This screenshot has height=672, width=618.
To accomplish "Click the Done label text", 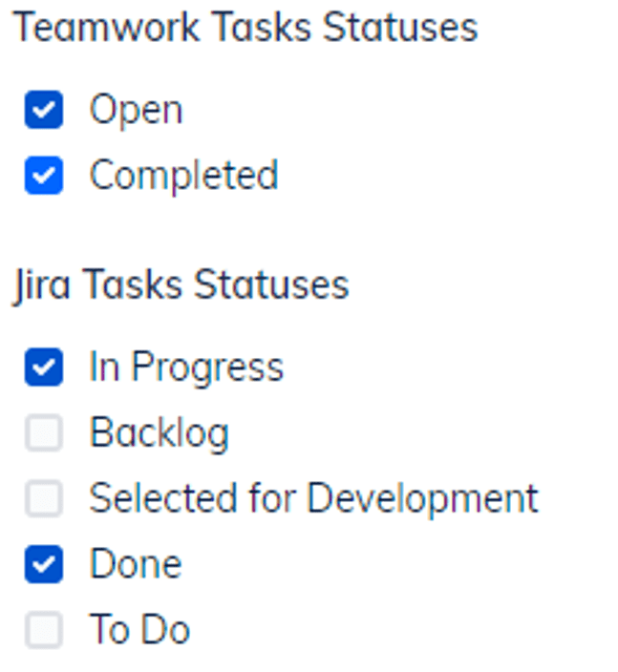I will tap(136, 565).
